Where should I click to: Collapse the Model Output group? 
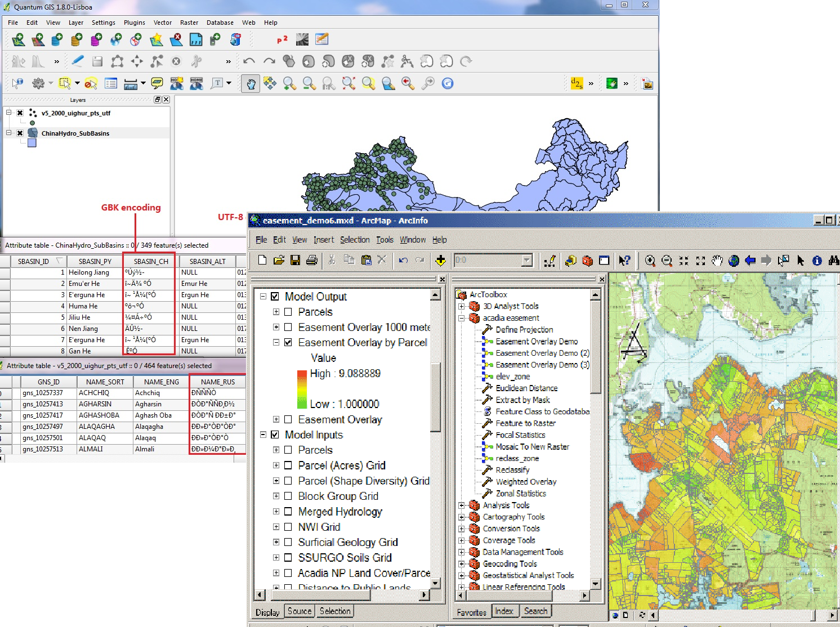(263, 297)
